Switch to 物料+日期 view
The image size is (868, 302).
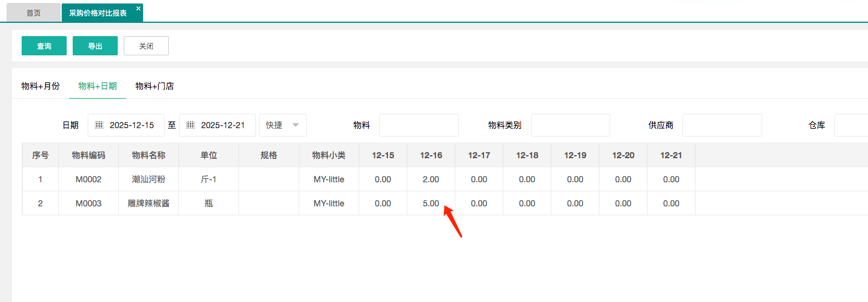coord(97,86)
